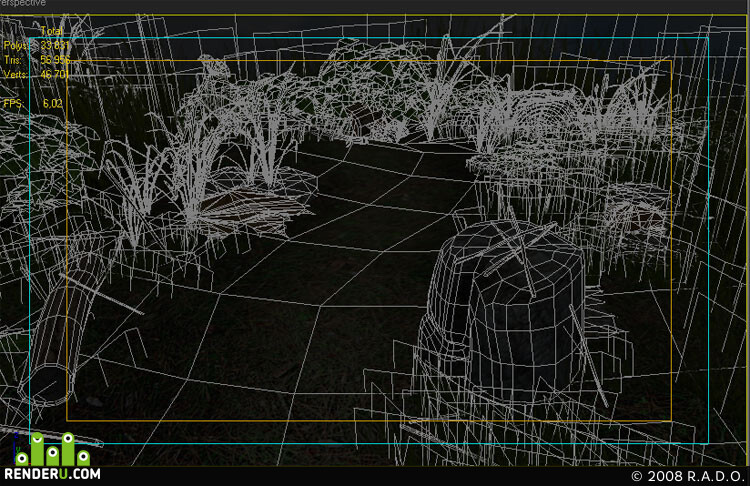Viewport: 750px width, 486px height.
Task: Click the FPS readout value
Action: (x=53, y=103)
